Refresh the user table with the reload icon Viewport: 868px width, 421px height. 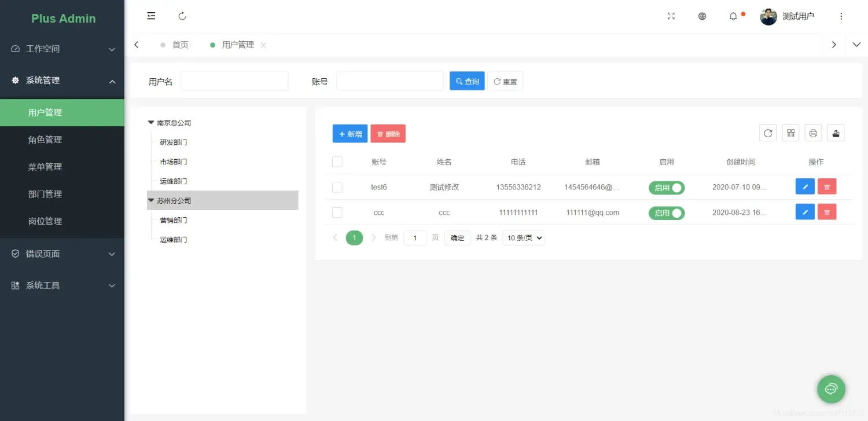[768, 133]
